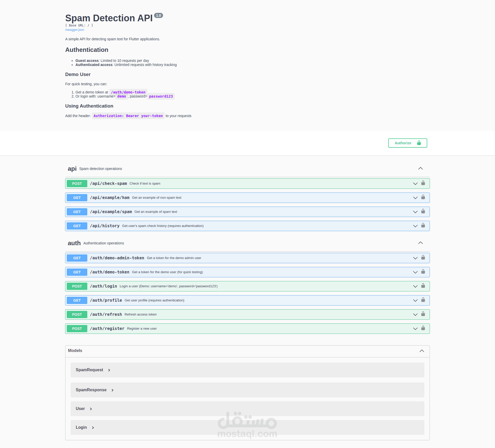Click lock icon on /auth/register row
Viewport: 495px width, 448px height.
click(423, 328)
